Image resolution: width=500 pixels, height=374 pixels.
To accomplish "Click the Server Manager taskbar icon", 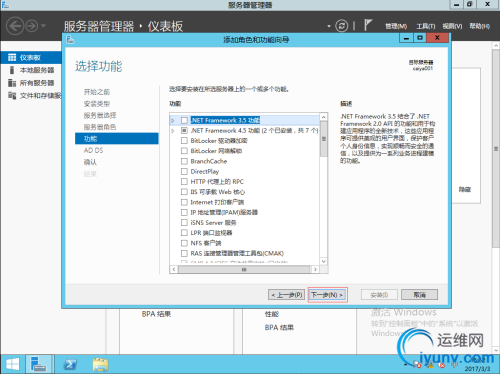I will coord(38,364).
